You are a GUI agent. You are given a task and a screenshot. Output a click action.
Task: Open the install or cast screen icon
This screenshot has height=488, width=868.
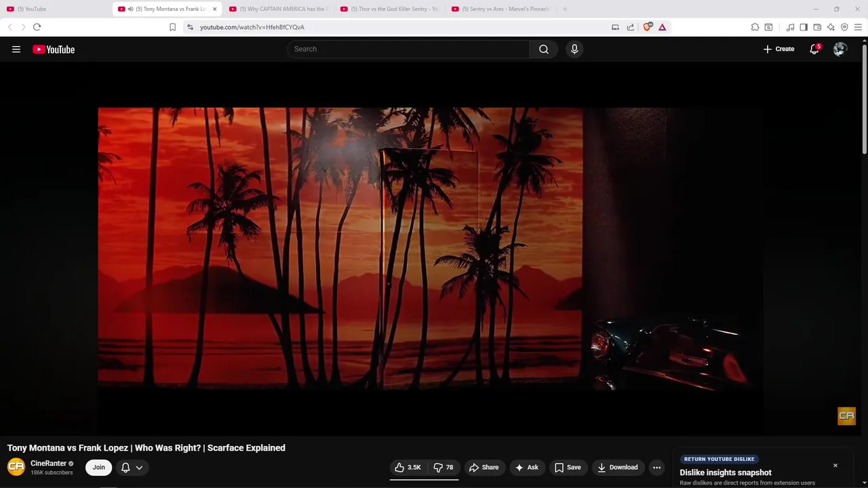tap(615, 27)
